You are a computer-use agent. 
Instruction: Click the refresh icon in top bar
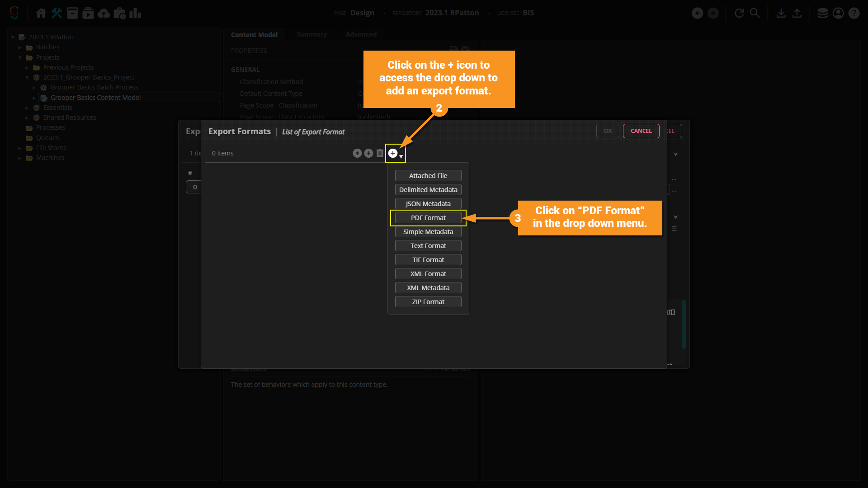click(739, 13)
